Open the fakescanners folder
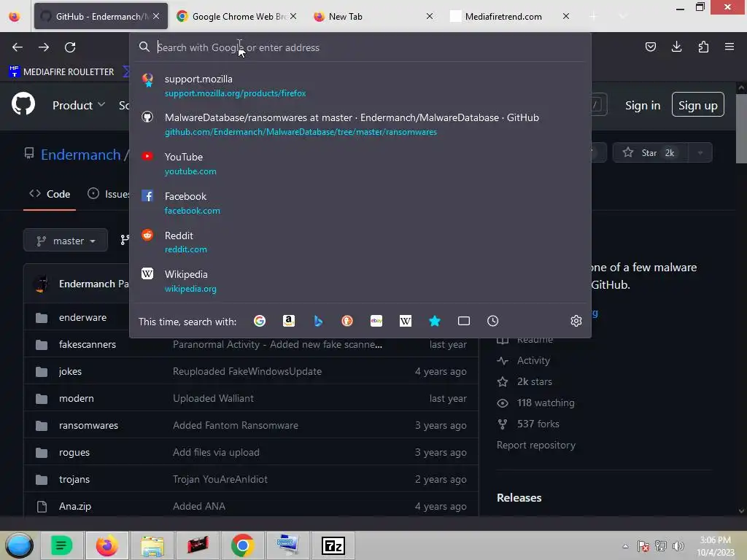 click(x=88, y=344)
